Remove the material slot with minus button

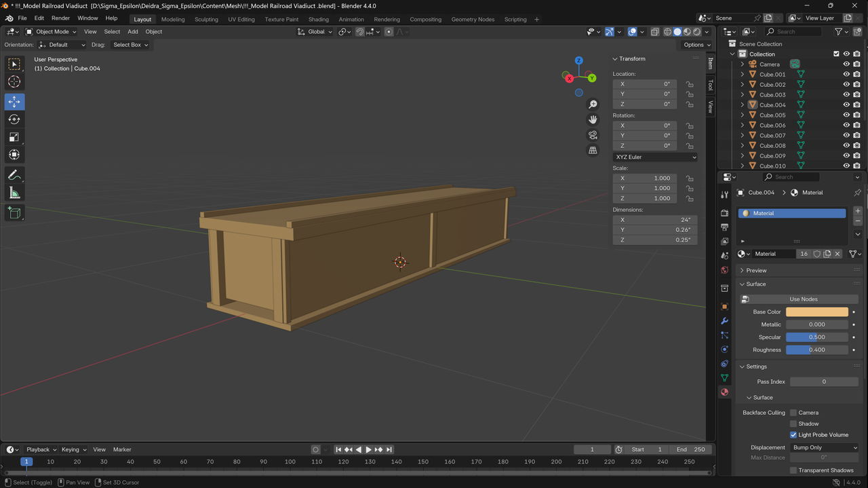[x=858, y=221]
